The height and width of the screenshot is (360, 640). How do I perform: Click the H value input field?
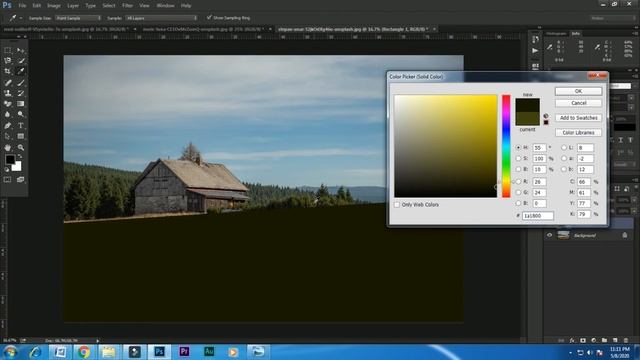point(539,147)
